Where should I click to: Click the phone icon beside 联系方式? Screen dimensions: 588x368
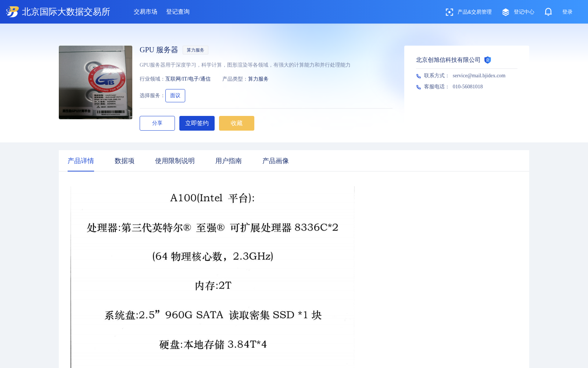[419, 76]
